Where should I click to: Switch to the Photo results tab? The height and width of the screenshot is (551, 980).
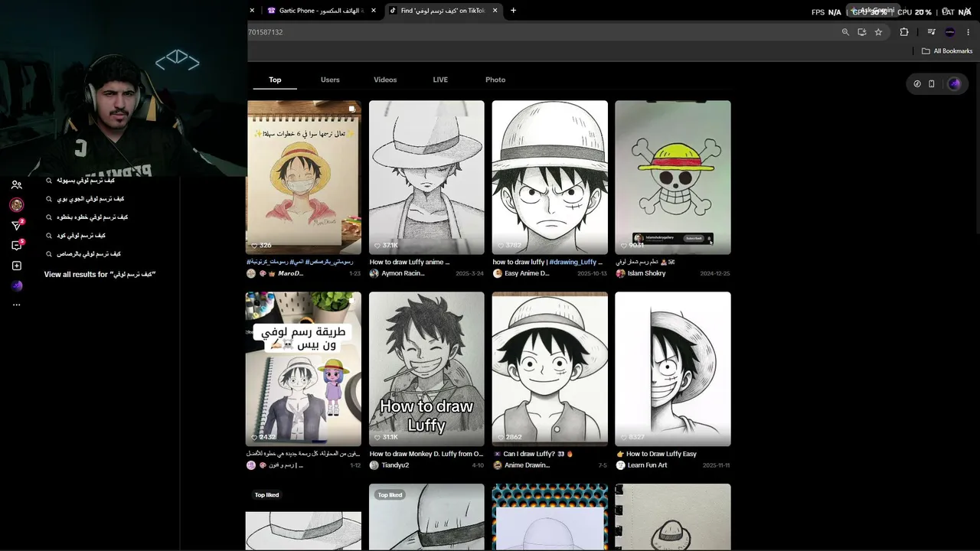[495, 80]
